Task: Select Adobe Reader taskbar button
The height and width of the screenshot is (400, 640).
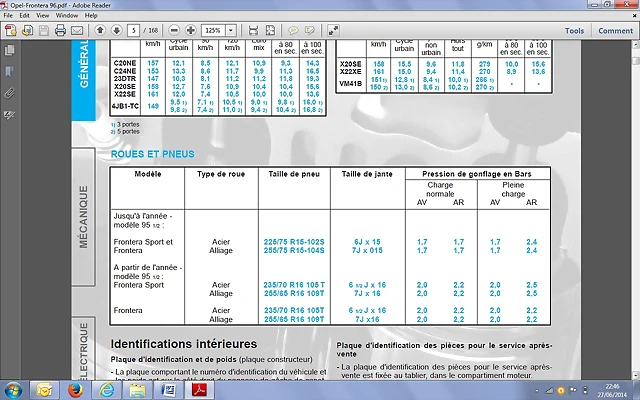Action: click(200, 391)
